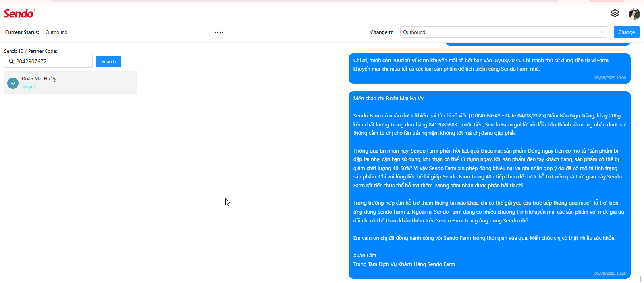644x283 pixels.
Task: Click the Sendo logo
Action: [19, 13]
